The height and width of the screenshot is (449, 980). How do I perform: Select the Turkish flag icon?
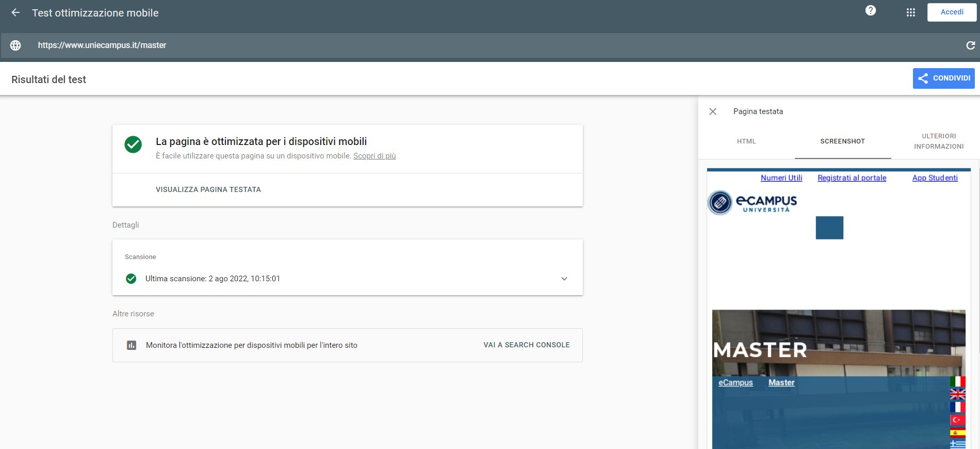click(958, 420)
